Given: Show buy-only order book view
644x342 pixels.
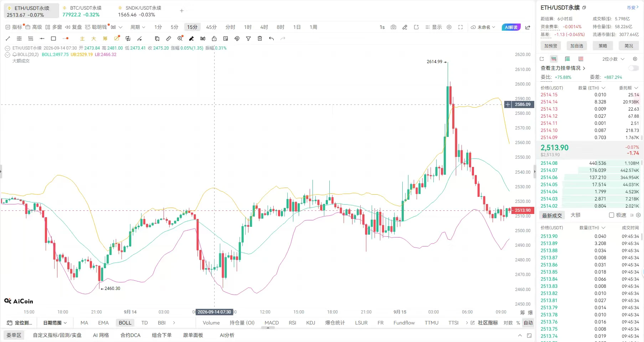Looking at the screenshot, I should [x=567, y=59].
